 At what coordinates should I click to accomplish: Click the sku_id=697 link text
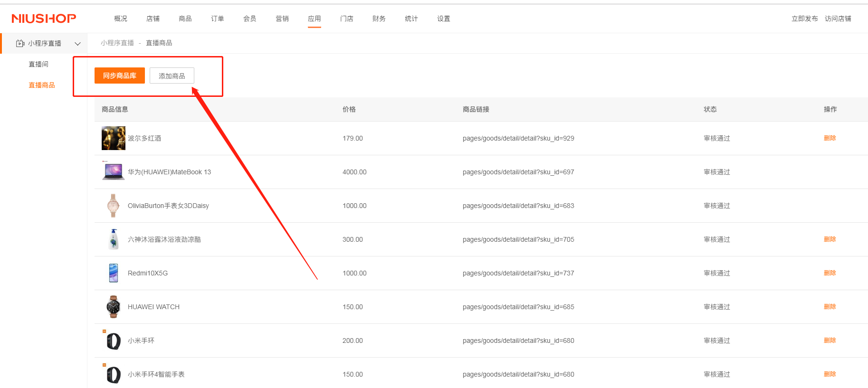tap(518, 172)
